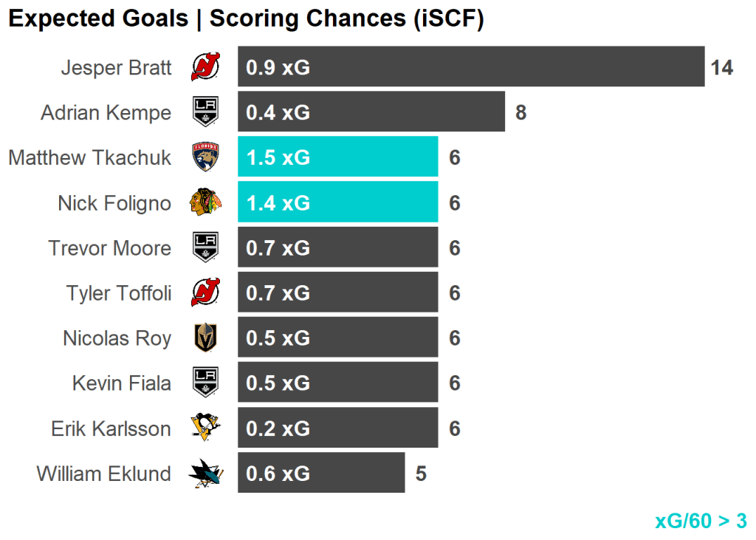This screenshot has width=756, height=540.
Task: Click Matthew Tkachuk's cyan 1.5 xG bar
Action: coord(337,157)
